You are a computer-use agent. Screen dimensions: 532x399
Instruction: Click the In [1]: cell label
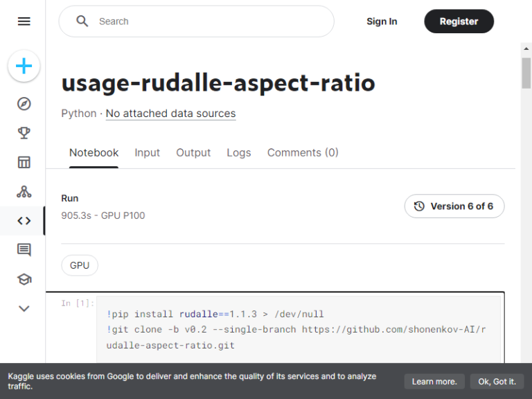pyautogui.click(x=78, y=303)
